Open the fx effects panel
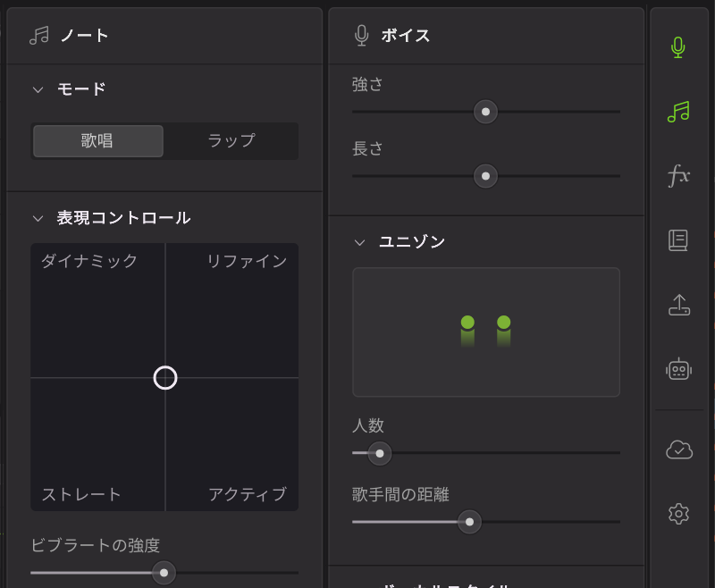The width and height of the screenshot is (715, 588). [x=678, y=175]
